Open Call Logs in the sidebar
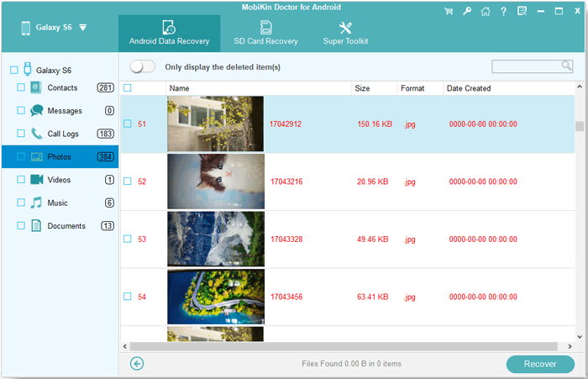The width and height of the screenshot is (588, 379). pyautogui.click(x=62, y=134)
